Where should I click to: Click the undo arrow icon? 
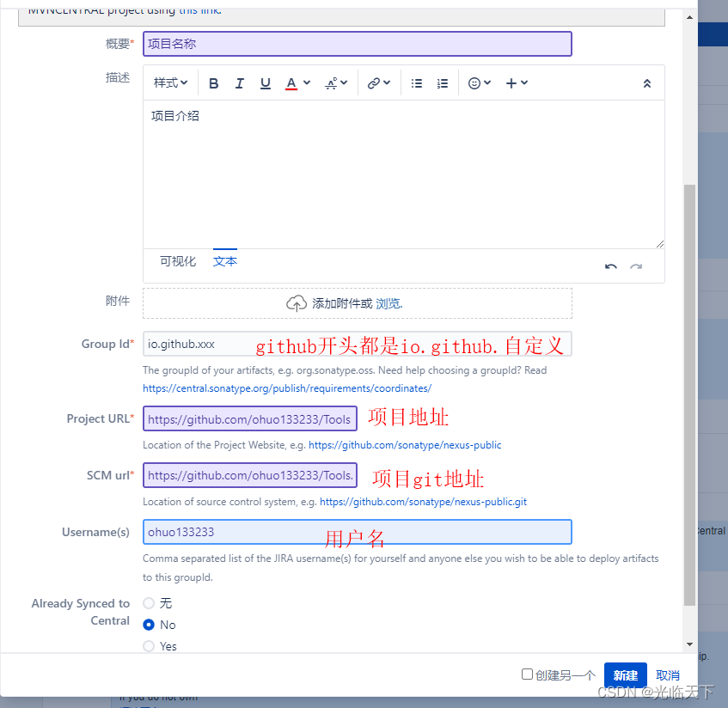click(x=611, y=266)
